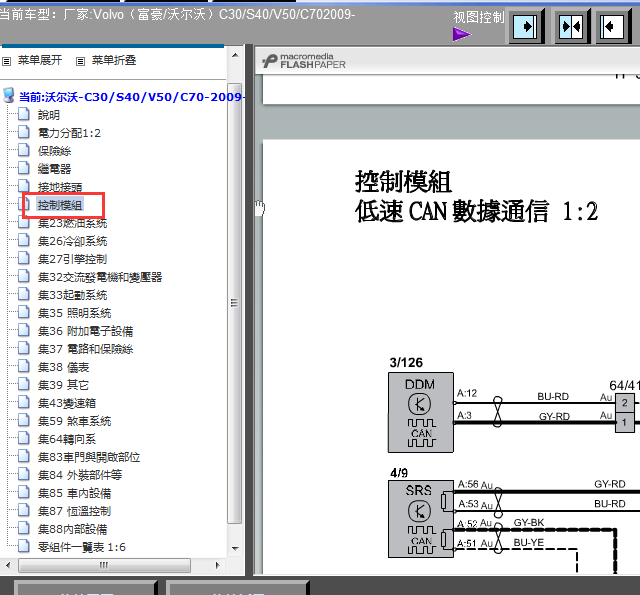Click the computer icon at the tree root
640x595 pixels.
coord(9,95)
